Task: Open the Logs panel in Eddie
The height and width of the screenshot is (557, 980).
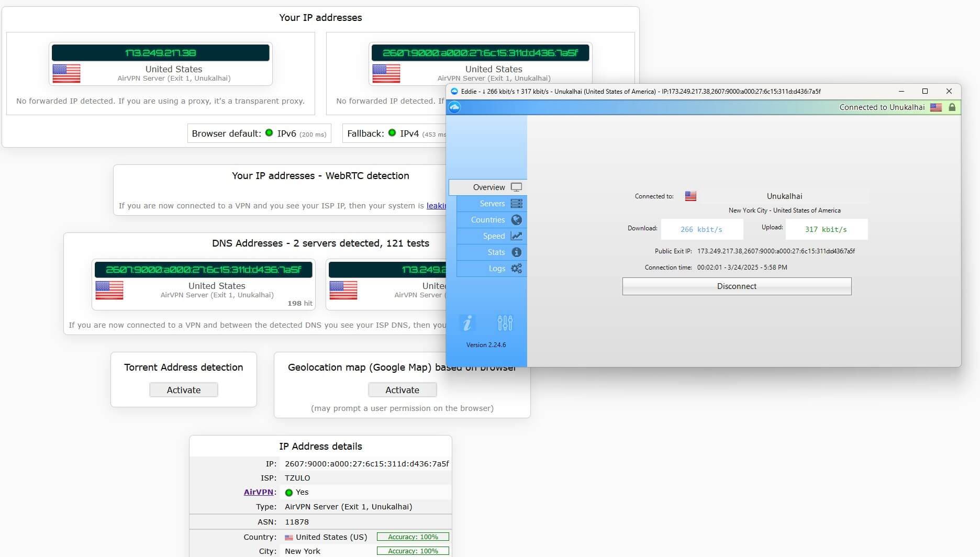Action: [496, 269]
